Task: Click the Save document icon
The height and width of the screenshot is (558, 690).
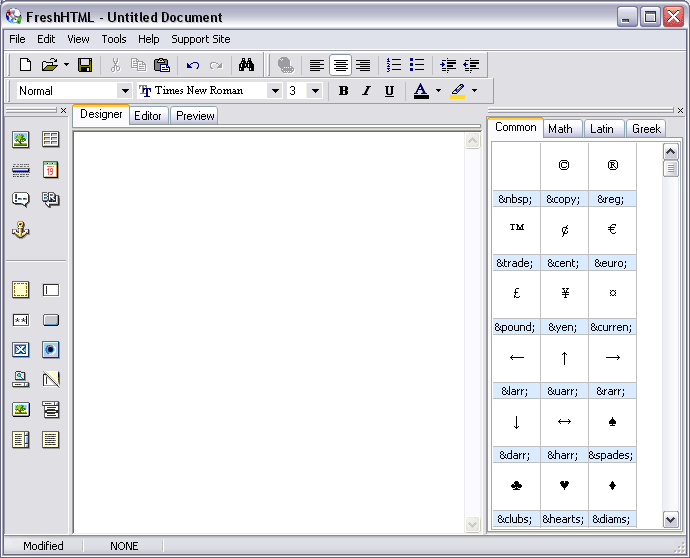Action: pos(85,65)
